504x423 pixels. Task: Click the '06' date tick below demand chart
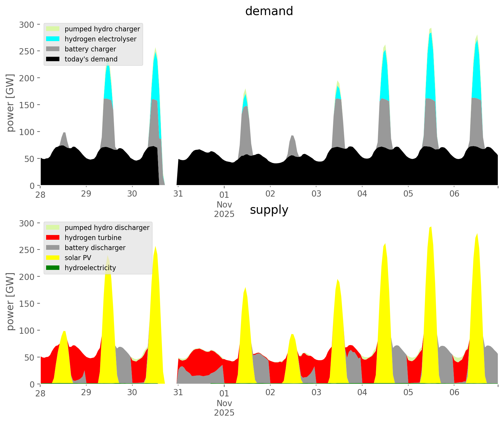[x=454, y=194]
